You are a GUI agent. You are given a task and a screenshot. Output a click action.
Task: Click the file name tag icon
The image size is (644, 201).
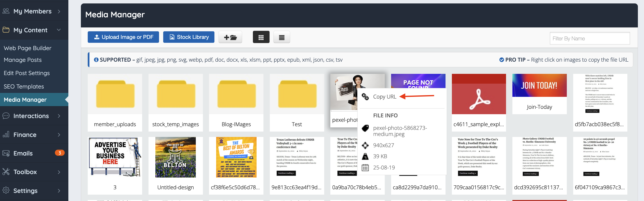click(x=365, y=128)
